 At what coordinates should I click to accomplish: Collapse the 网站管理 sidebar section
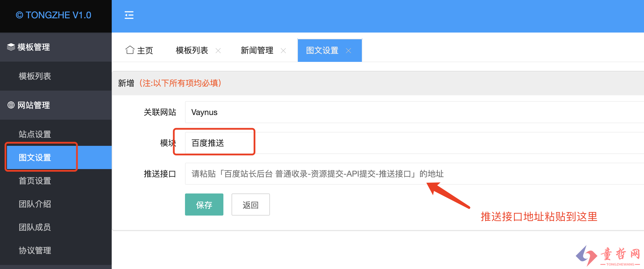[x=56, y=105]
